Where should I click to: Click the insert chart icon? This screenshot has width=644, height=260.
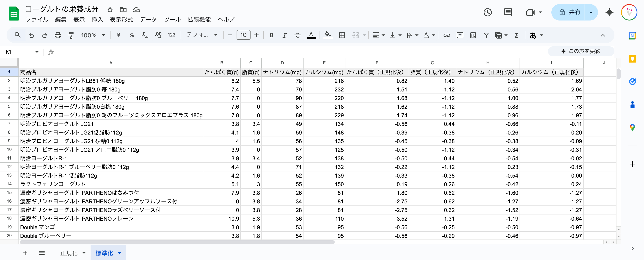473,35
